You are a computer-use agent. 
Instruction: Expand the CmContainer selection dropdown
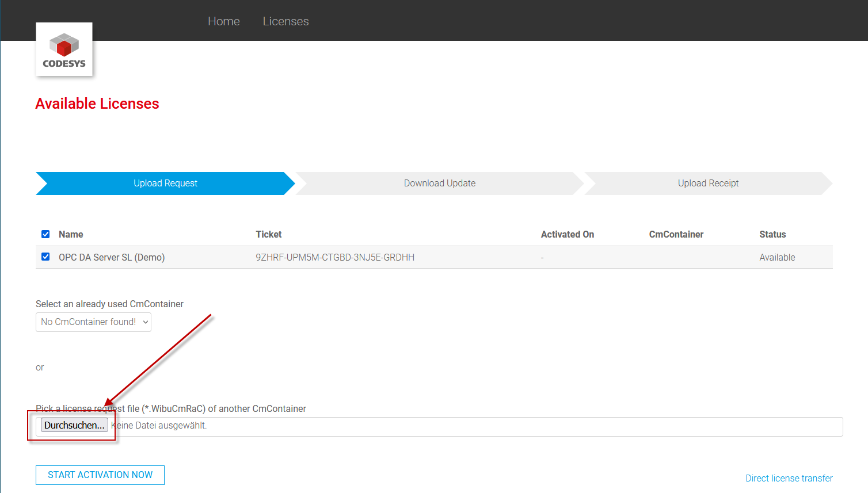pos(93,322)
